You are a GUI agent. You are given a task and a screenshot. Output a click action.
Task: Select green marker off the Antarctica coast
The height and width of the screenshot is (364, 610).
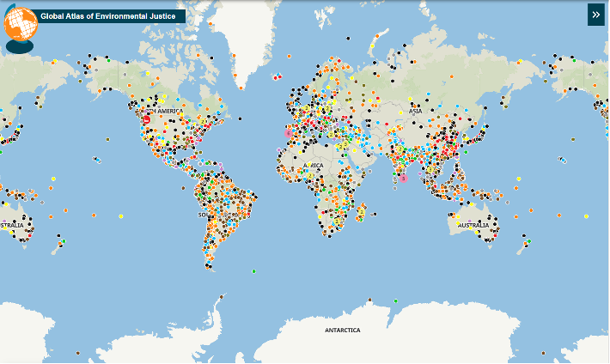click(x=395, y=300)
